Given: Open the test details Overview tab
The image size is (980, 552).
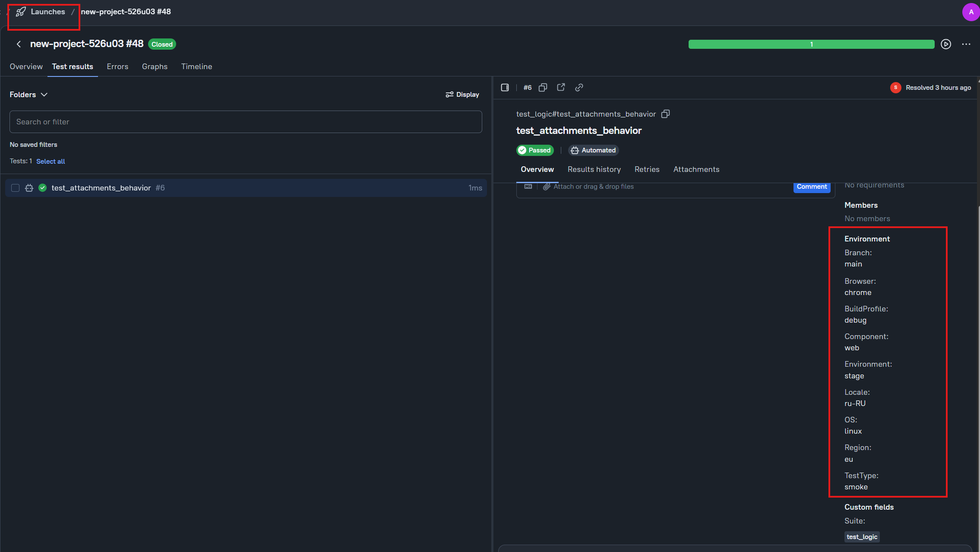Looking at the screenshot, I should [x=537, y=169].
